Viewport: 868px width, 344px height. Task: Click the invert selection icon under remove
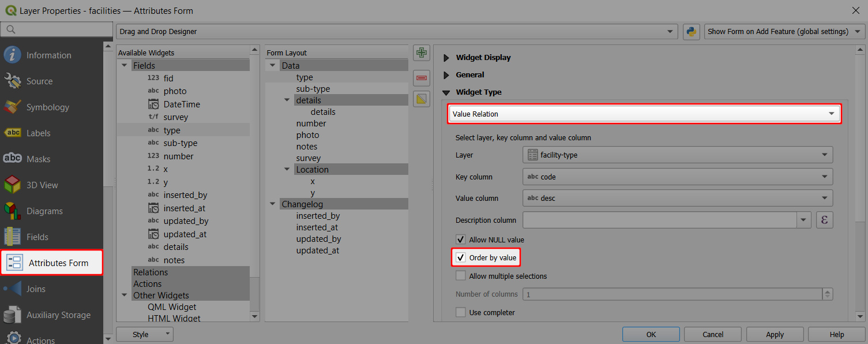coord(422,99)
